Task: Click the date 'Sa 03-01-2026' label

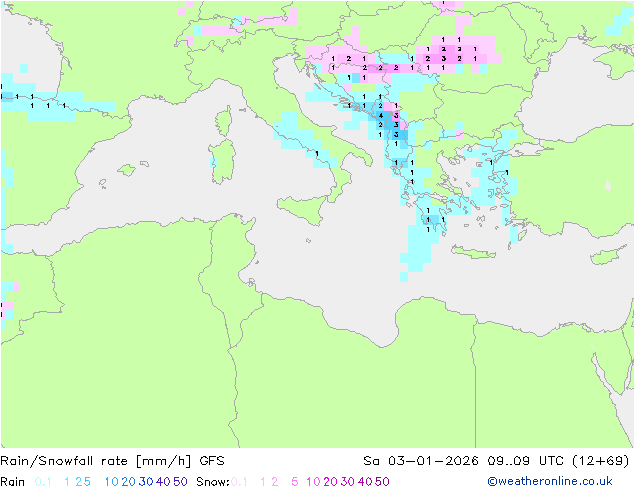Action: (421, 461)
